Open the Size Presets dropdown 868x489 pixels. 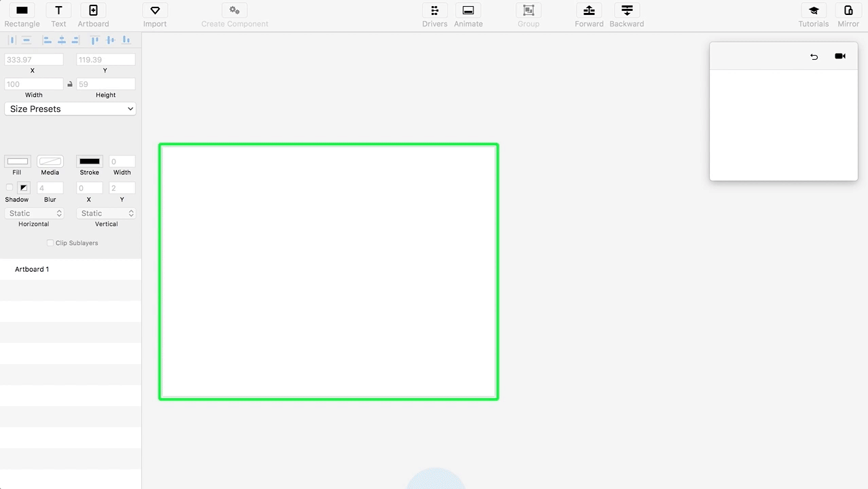tap(70, 109)
